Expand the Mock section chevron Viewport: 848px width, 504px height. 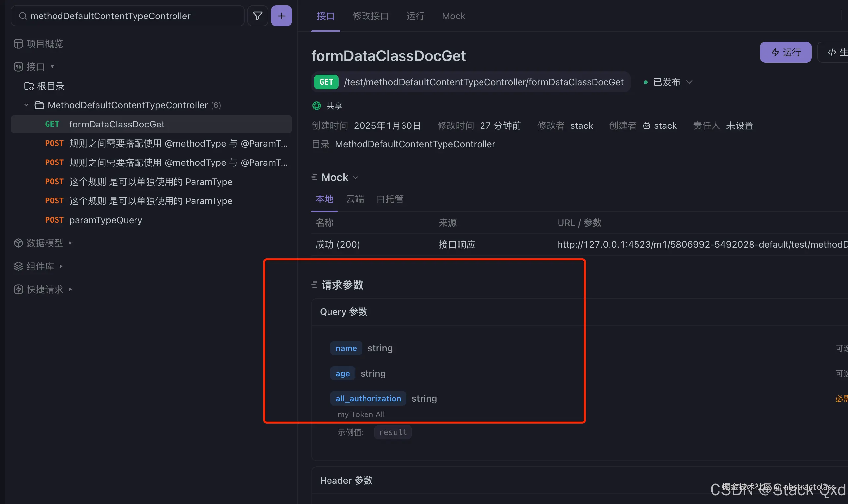355,178
